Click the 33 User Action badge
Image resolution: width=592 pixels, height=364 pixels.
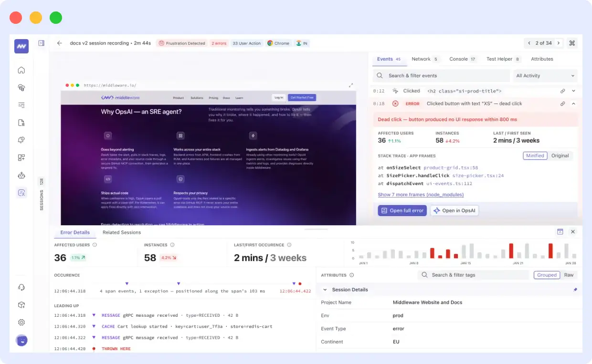pyautogui.click(x=246, y=43)
